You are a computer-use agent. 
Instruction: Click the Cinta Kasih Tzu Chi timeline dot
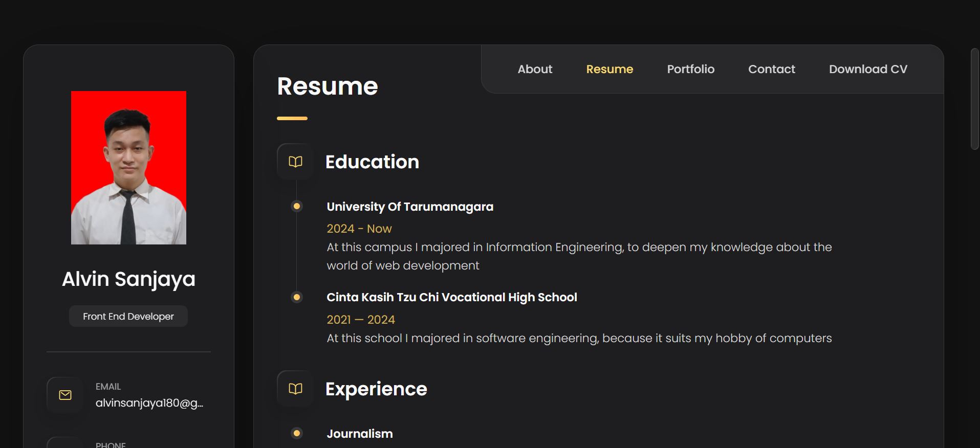coord(296,297)
